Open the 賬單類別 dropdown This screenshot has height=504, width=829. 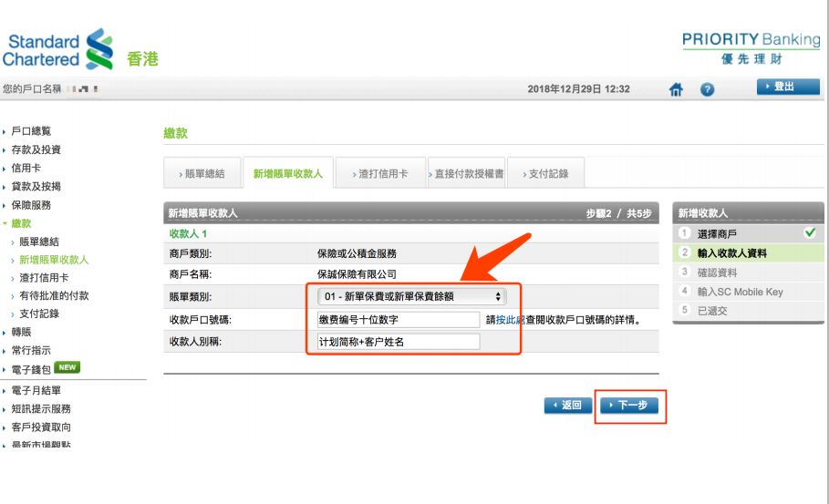(x=412, y=296)
